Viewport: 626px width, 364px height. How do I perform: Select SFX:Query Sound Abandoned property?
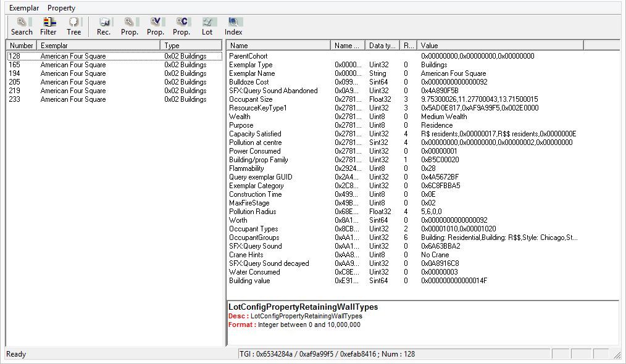273,91
